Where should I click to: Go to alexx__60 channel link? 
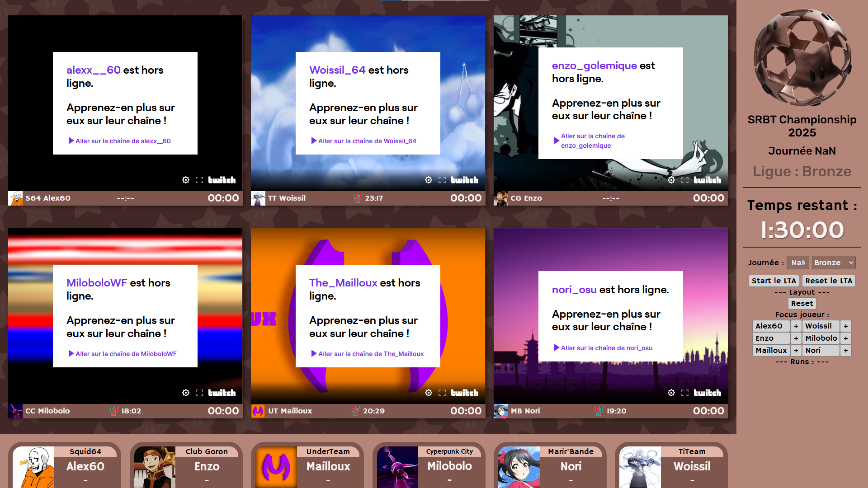[123, 141]
